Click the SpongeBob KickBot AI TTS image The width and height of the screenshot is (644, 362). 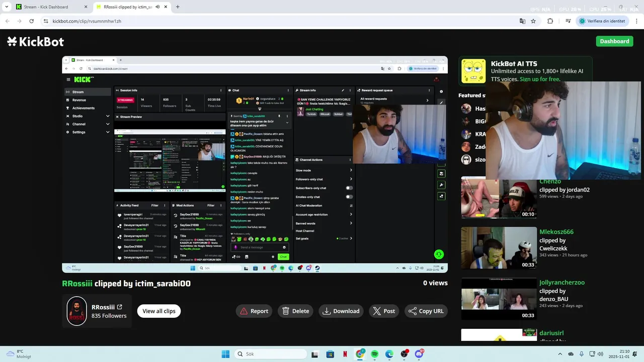473,71
